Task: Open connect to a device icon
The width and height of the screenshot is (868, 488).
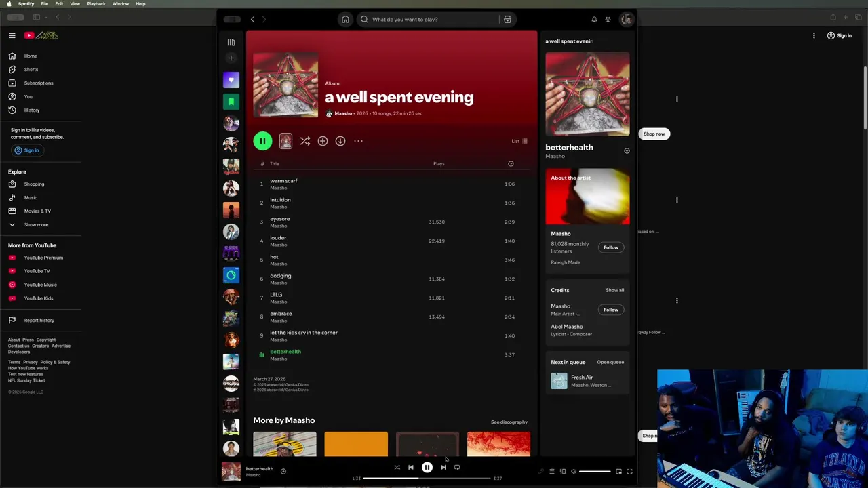Action: pyautogui.click(x=562, y=471)
